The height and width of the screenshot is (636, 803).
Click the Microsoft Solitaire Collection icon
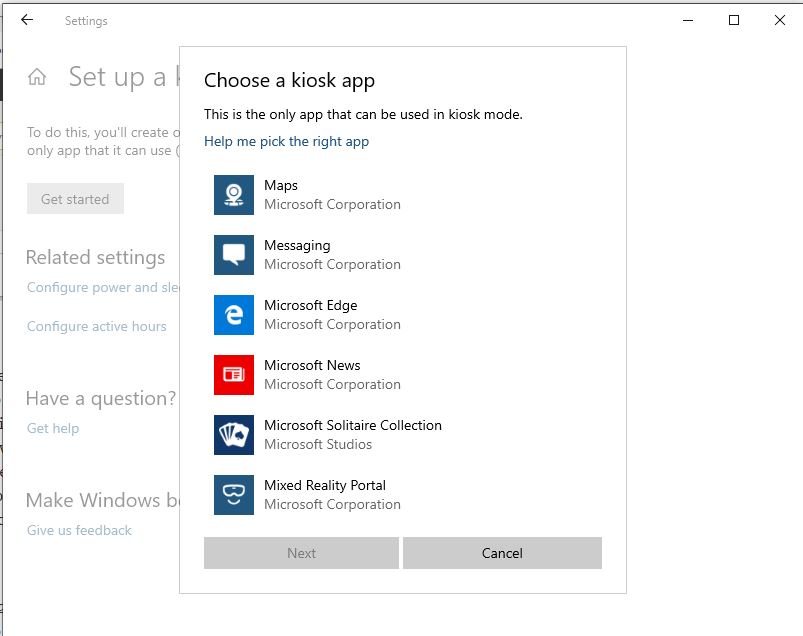[x=233, y=434]
